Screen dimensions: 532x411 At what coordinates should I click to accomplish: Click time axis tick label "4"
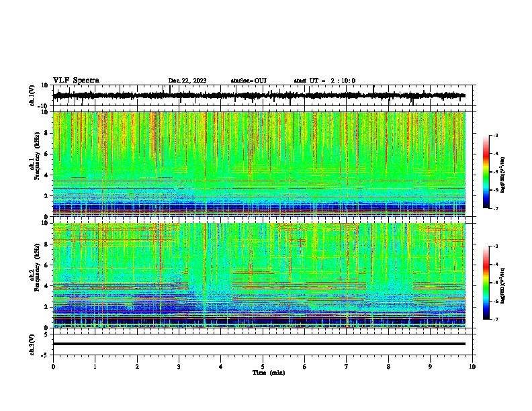click(221, 367)
